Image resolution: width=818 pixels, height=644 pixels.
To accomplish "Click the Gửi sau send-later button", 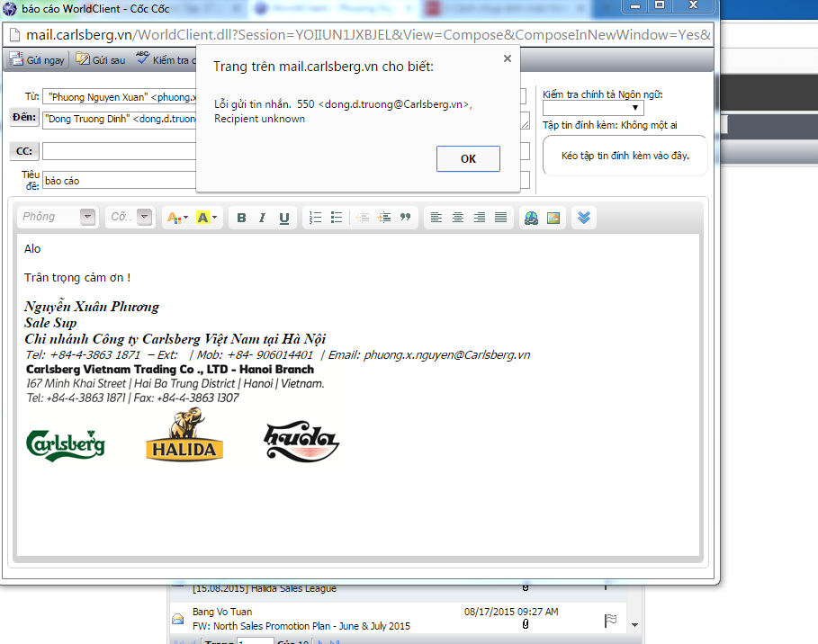I will (101, 59).
